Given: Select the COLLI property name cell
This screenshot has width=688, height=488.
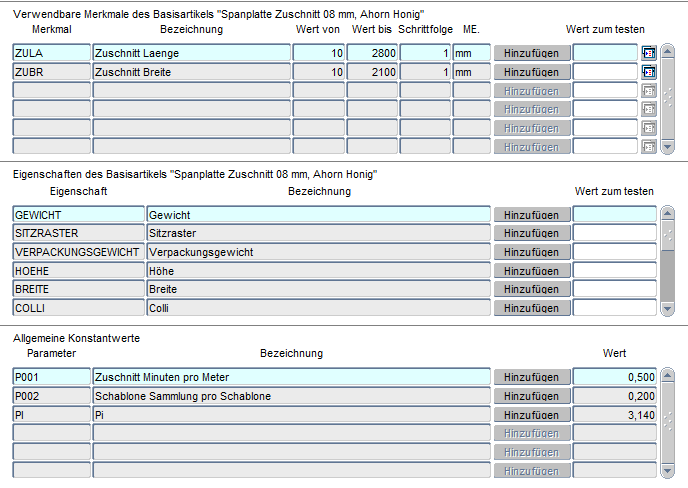Looking at the screenshot, I should (78, 308).
